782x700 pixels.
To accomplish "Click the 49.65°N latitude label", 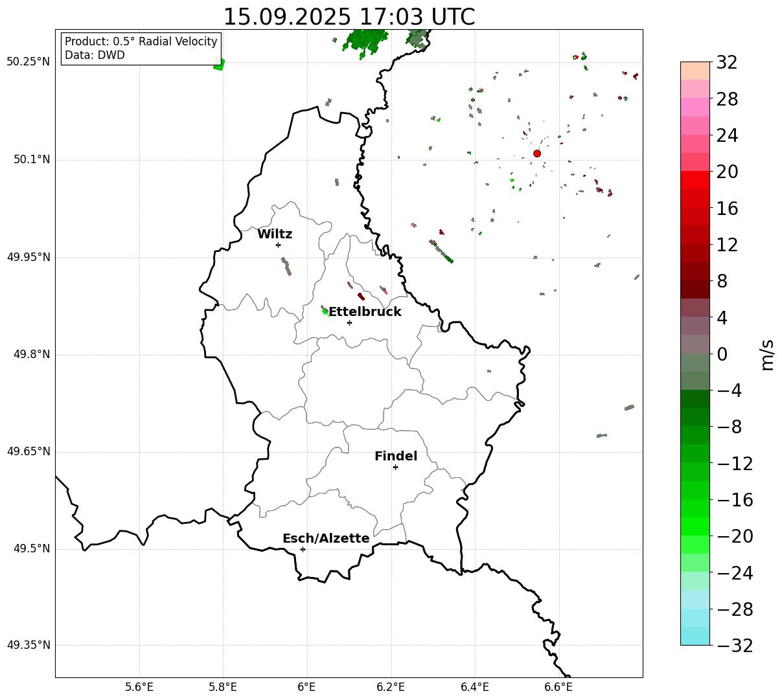I will point(29,451).
